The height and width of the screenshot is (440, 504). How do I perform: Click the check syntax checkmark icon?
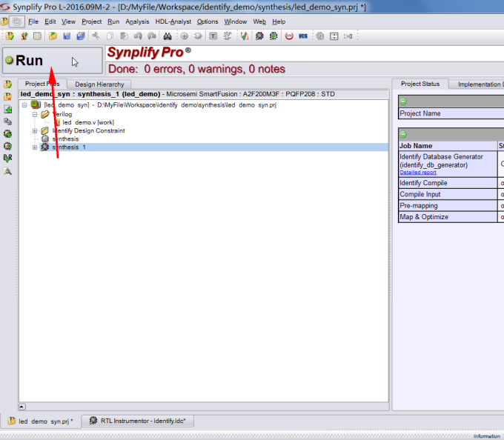245,36
